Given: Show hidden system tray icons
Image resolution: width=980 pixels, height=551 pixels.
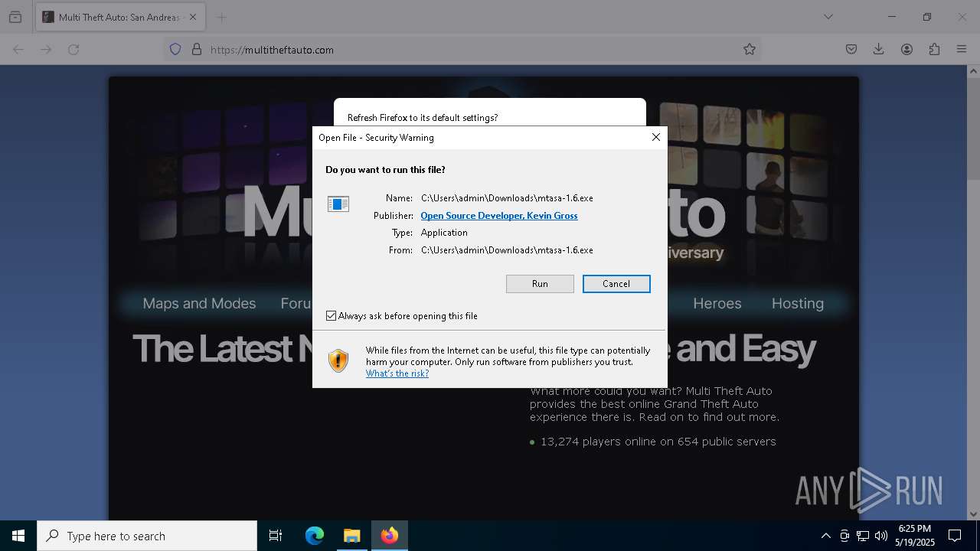Looking at the screenshot, I should tap(825, 536).
